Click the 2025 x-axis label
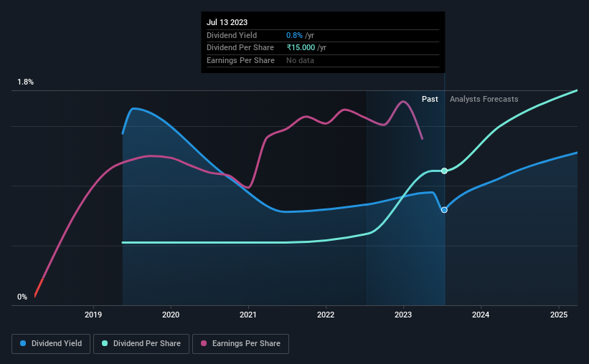Image resolution: width=589 pixels, height=364 pixels. pyautogui.click(x=559, y=315)
